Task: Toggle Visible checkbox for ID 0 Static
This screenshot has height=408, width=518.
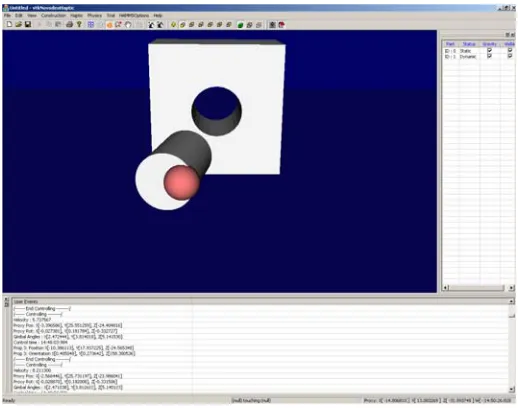Action: (510, 50)
